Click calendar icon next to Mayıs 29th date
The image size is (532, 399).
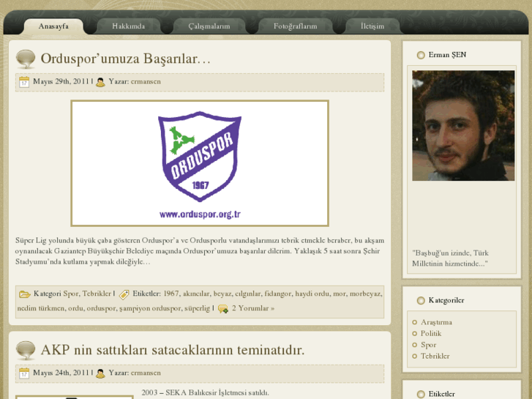[x=24, y=82]
